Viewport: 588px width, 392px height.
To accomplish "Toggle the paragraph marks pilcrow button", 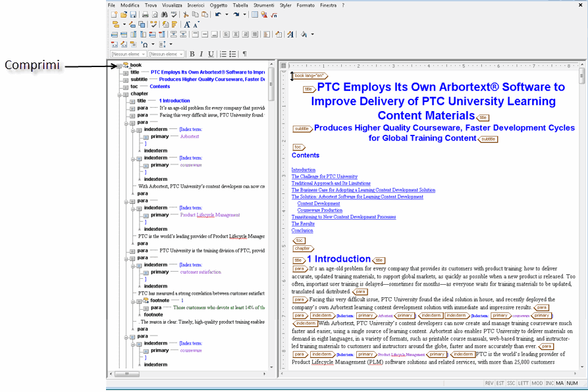I will 244,54.
